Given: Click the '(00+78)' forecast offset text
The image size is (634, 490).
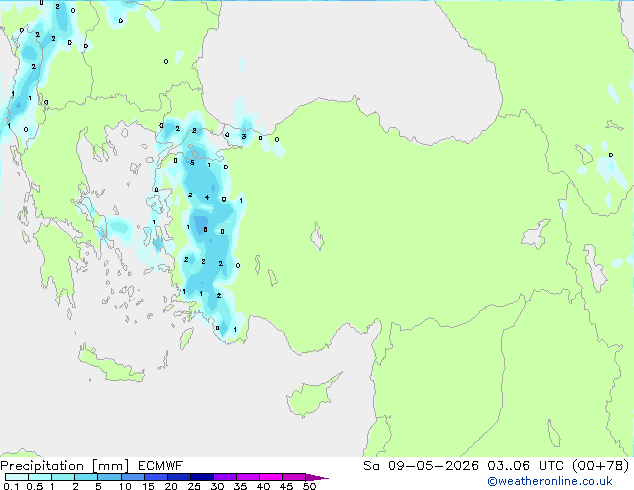Looking at the screenshot, I should [x=600, y=466].
